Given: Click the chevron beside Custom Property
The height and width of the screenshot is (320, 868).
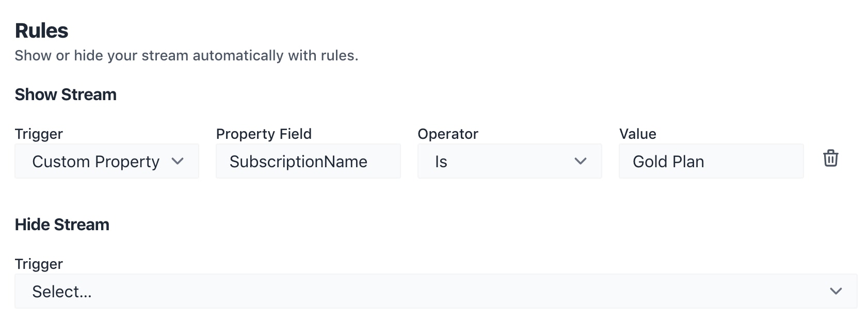Looking at the screenshot, I should 178,162.
